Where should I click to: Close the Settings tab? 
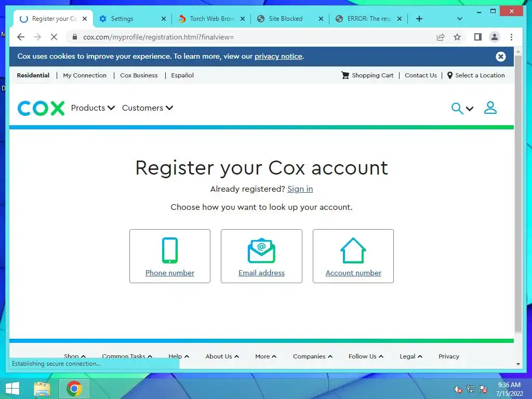click(164, 19)
